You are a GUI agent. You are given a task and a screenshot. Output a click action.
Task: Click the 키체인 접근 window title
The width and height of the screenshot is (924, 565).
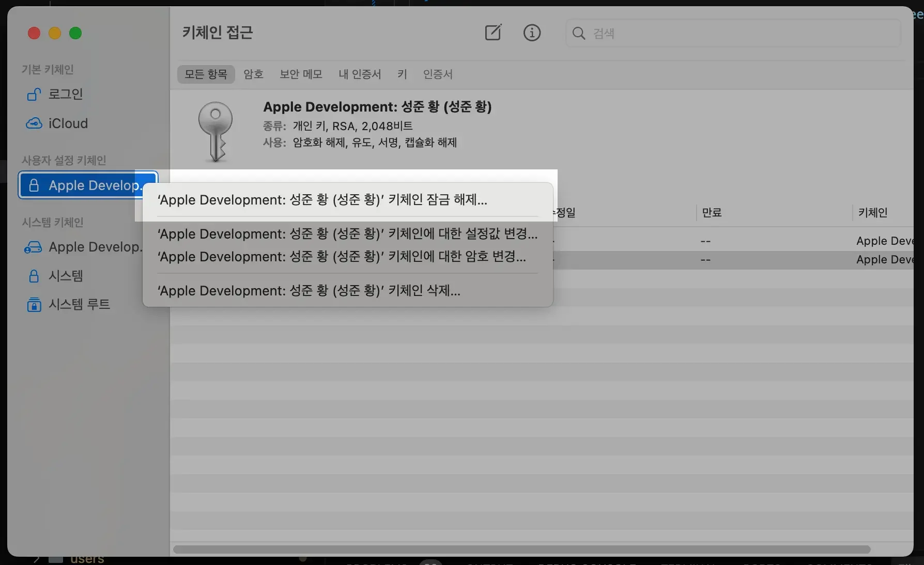point(218,33)
